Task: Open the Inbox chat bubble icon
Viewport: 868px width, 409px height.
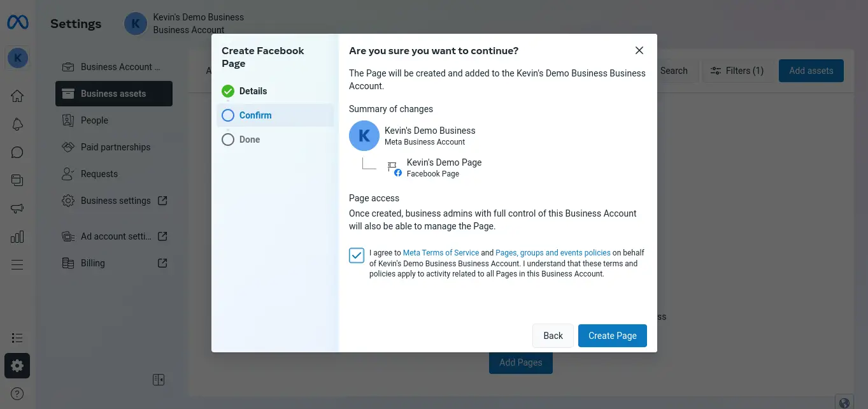Action: pyautogui.click(x=17, y=152)
